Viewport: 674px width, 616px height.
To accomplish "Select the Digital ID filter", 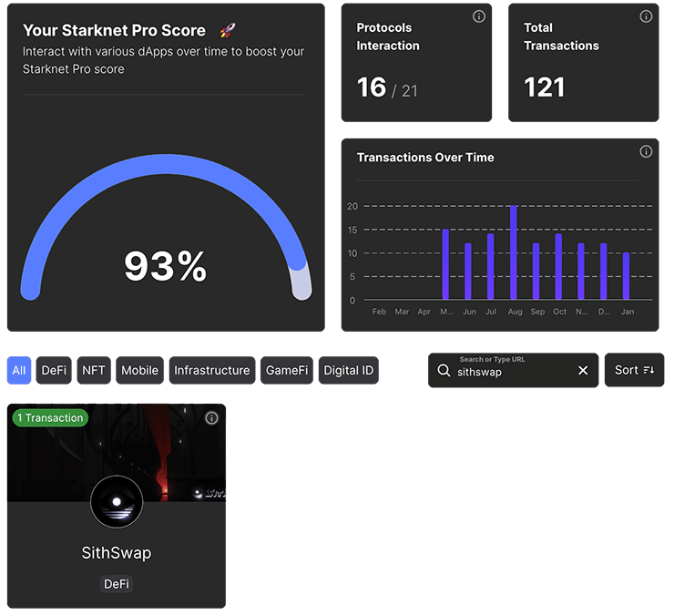I will click(x=349, y=370).
